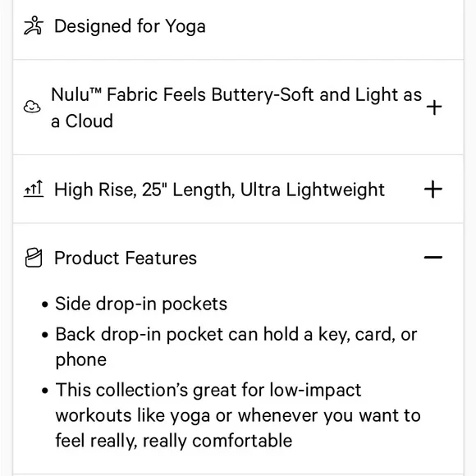Open High Rise, 25" Length heading
Screen dimensions: 476x476
click(x=219, y=190)
